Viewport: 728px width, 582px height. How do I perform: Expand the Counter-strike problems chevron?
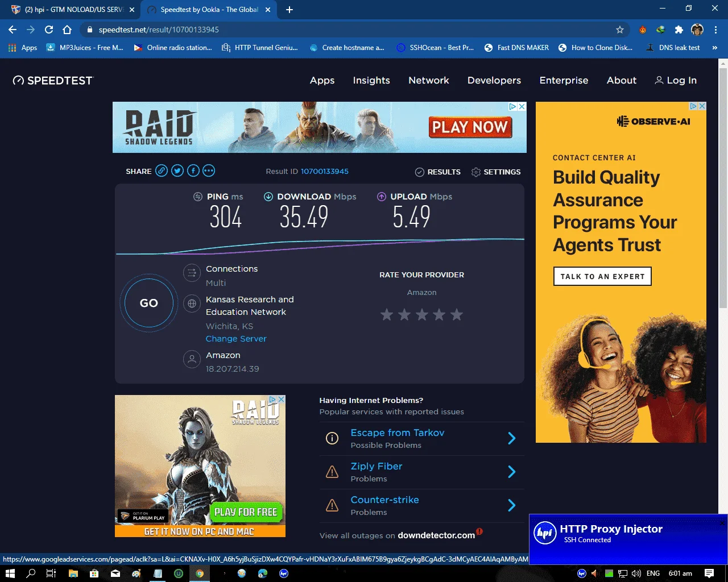tap(511, 505)
